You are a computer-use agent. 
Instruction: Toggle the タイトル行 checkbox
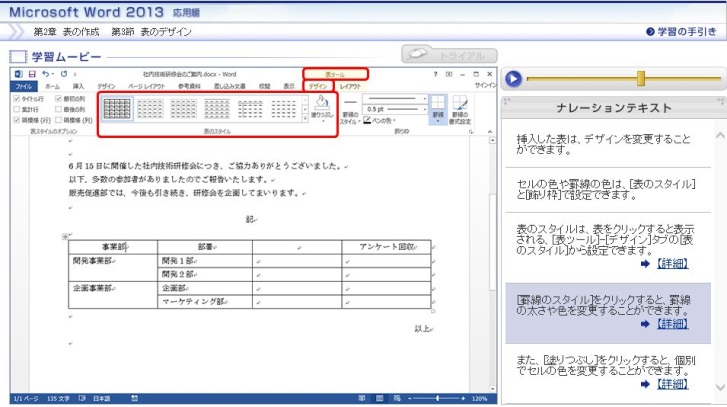point(17,99)
